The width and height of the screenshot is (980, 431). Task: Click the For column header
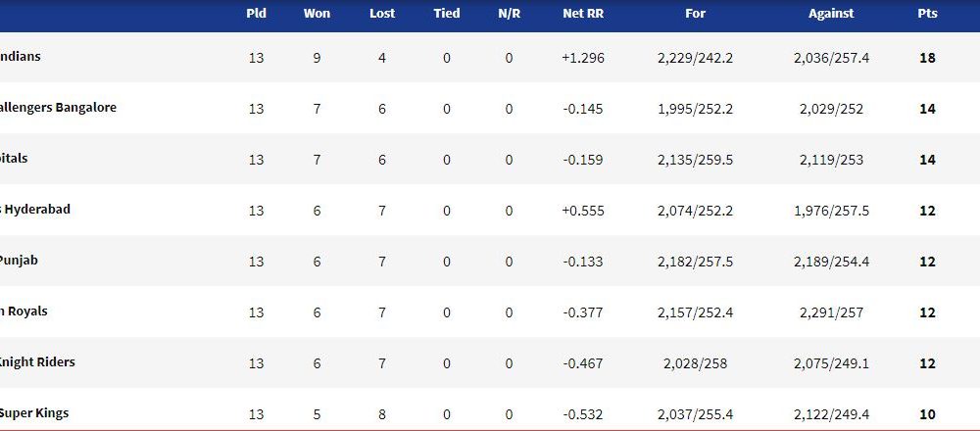(695, 13)
